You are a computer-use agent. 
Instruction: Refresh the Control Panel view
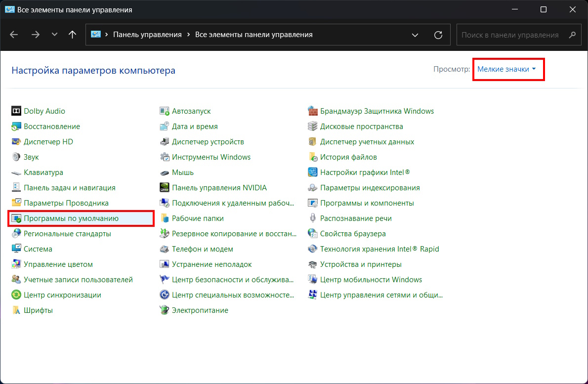[438, 35]
